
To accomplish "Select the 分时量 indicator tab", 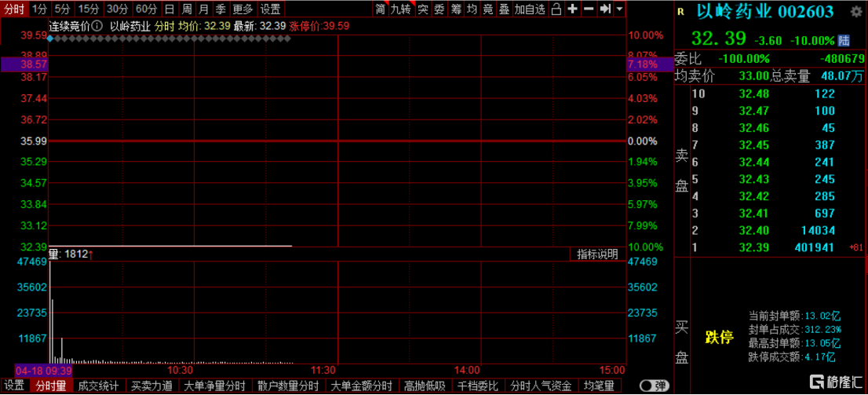I will [x=51, y=386].
